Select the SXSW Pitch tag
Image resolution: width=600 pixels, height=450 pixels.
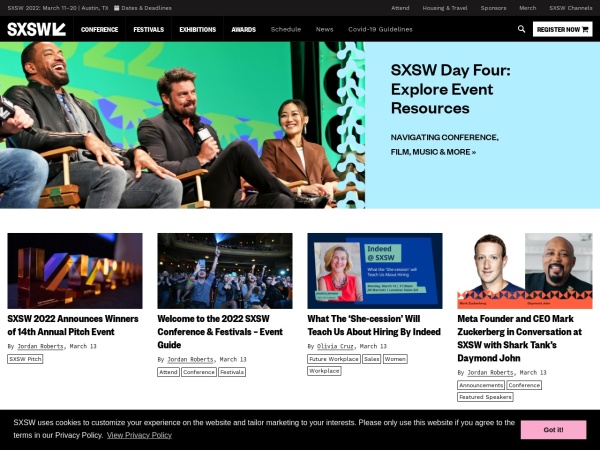coord(25,359)
